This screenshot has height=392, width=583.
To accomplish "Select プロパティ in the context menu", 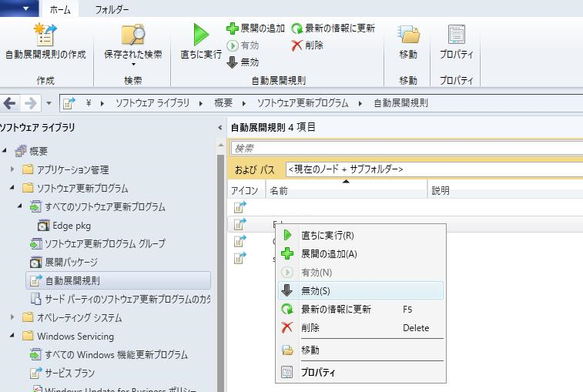I will [x=318, y=372].
